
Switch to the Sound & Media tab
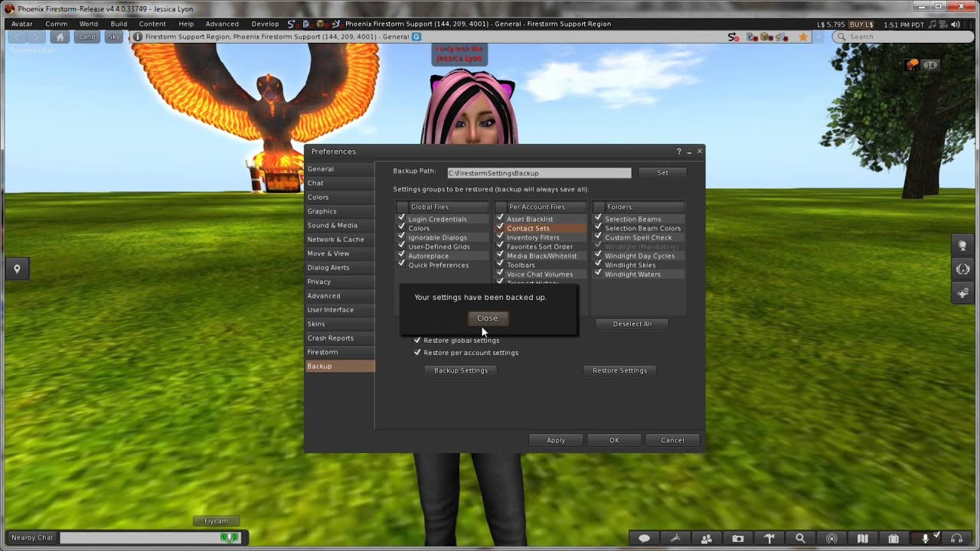coord(340,225)
